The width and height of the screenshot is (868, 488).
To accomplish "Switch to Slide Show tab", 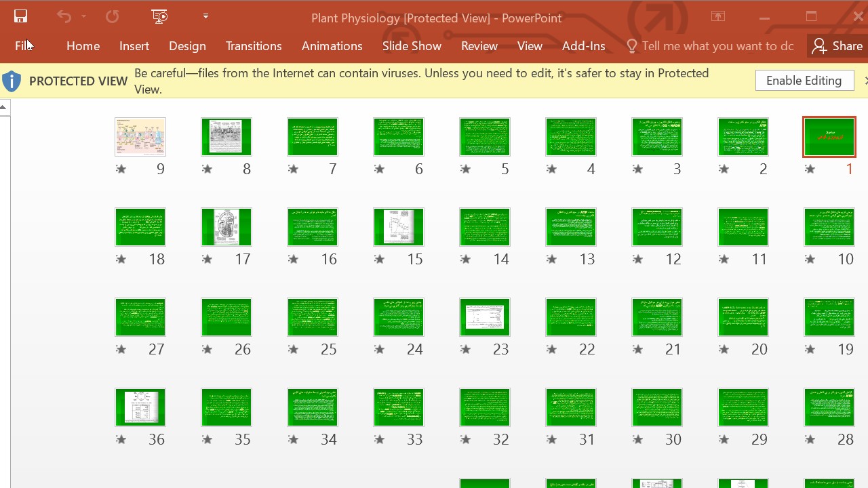I will [x=412, y=45].
